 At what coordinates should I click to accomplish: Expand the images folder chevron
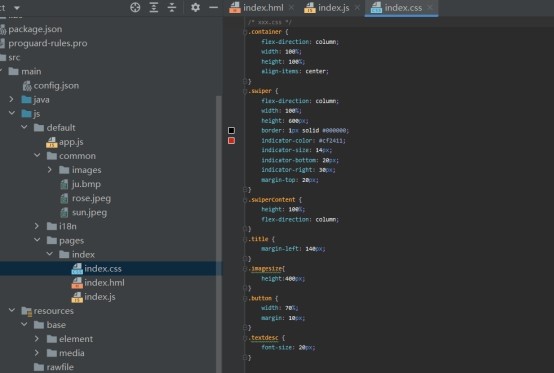click(50, 170)
